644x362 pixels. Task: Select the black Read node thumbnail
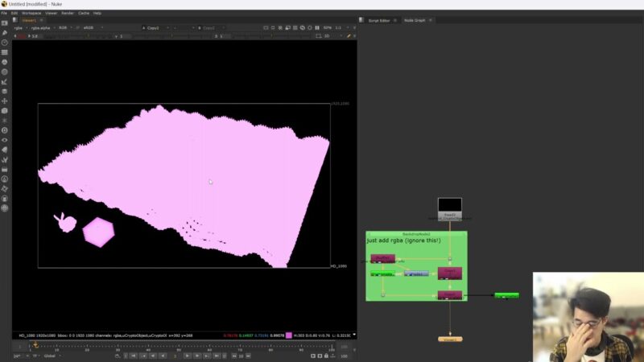[450, 205]
